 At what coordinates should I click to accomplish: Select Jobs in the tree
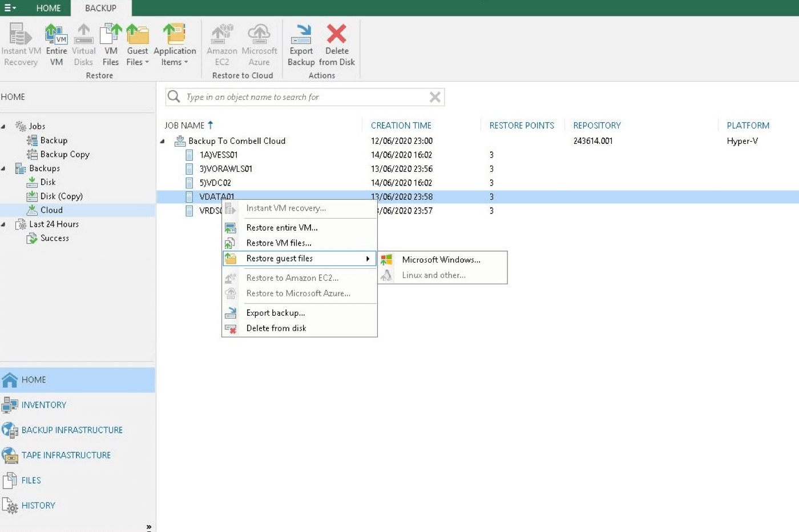coord(37,126)
